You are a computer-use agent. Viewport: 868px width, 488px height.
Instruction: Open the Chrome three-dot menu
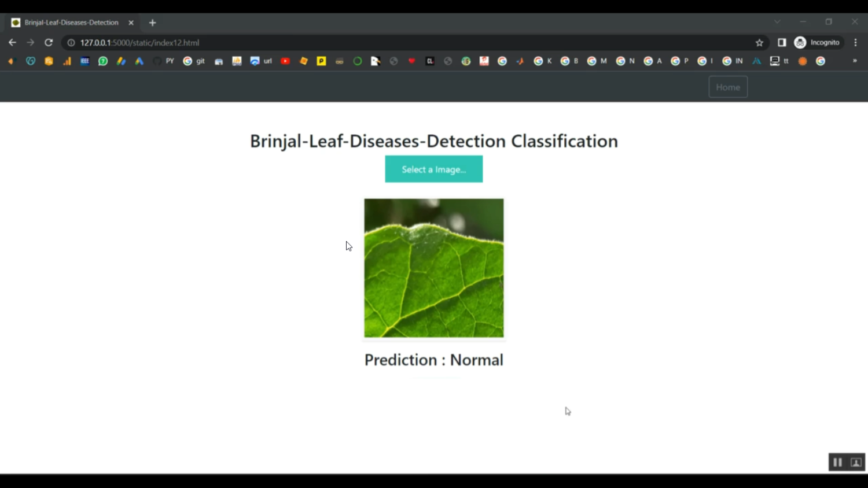point(855,43)
